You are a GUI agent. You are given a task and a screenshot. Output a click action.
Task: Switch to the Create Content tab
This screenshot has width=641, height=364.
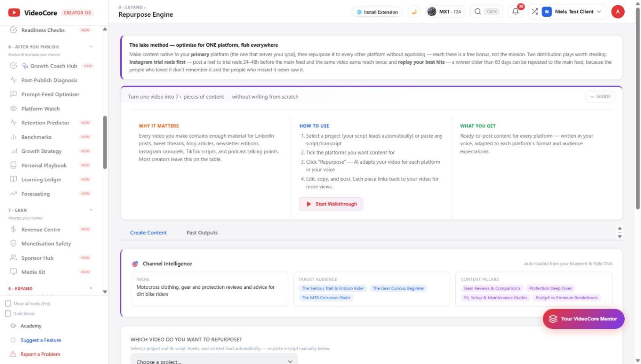(x=148, y=233)
